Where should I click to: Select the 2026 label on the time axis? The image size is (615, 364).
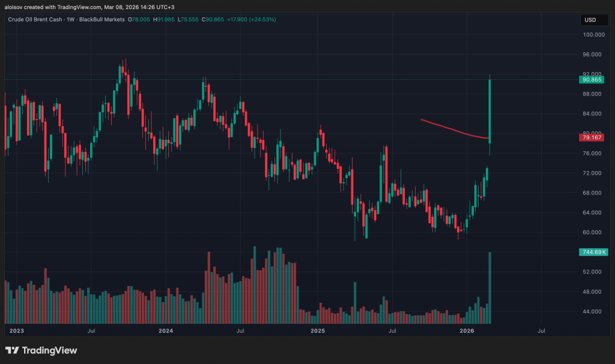(x=467, y=330)
